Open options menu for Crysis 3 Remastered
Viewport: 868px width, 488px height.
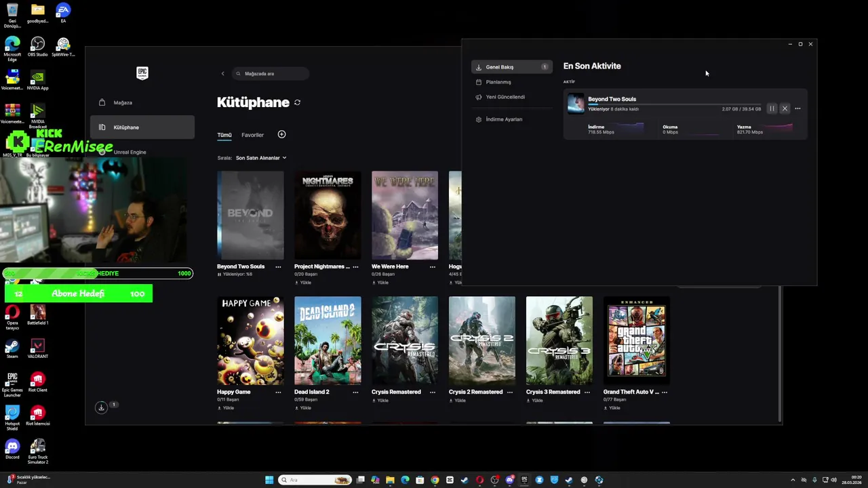587,392
